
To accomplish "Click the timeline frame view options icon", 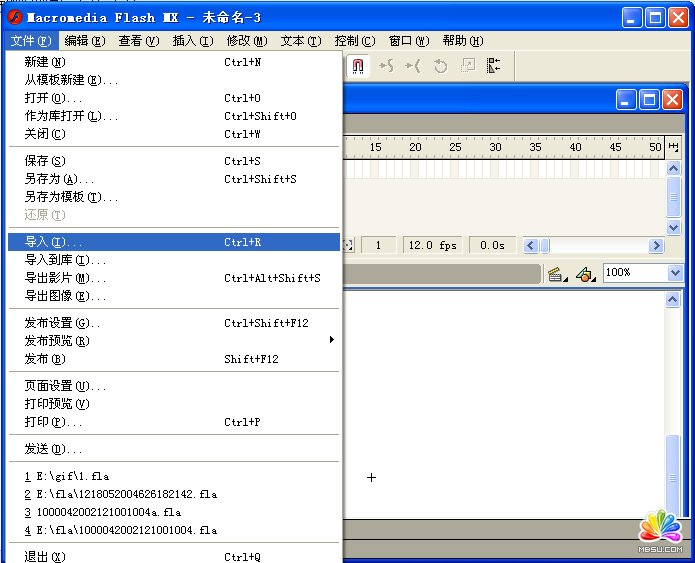I will [673, 147].
